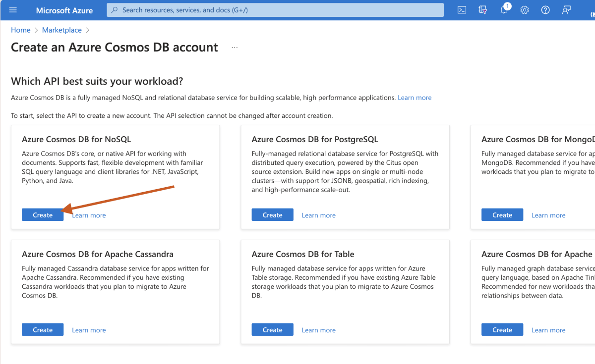Viewport: 595px width, 364px height.
Task: Create Azure Cosmos DB for PostgreSQL account
Action: pyautogui.click(x=273, y=215)
